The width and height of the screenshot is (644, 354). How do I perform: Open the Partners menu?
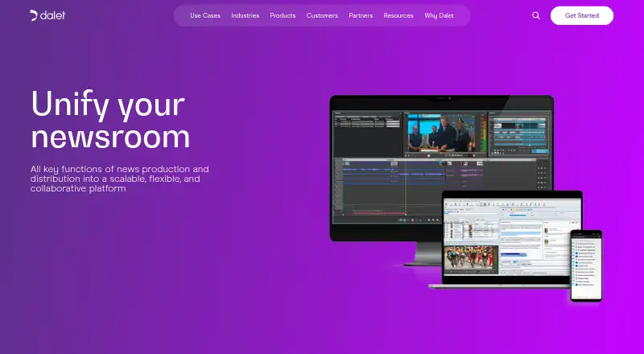[x=361, y=15]
